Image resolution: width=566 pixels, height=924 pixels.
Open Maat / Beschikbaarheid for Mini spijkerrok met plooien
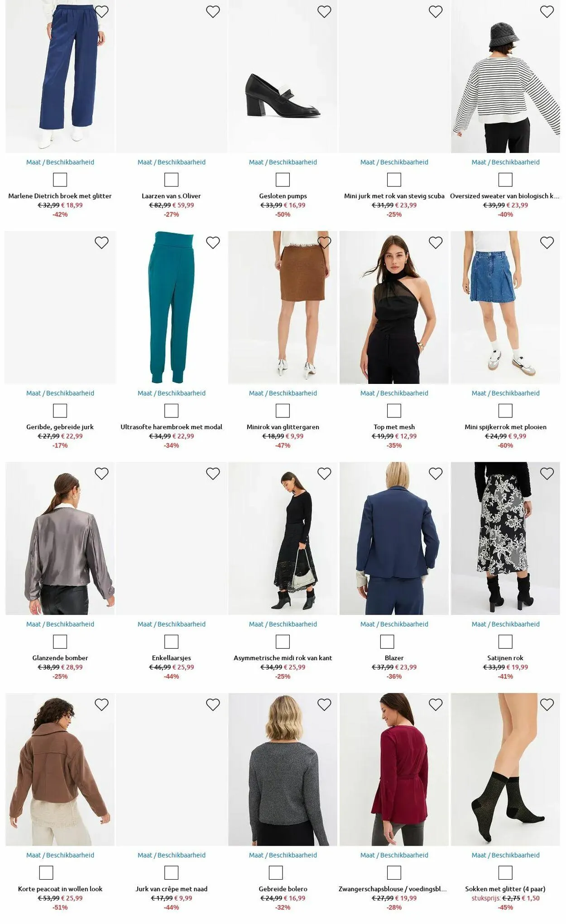[505, 393]
